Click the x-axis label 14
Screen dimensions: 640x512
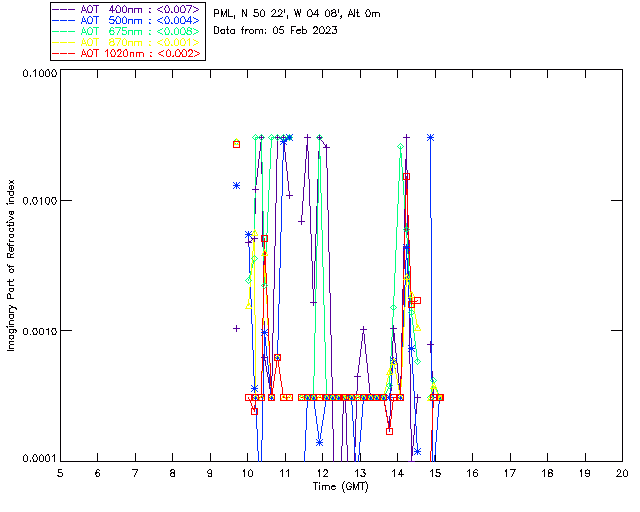pos(398,473)
